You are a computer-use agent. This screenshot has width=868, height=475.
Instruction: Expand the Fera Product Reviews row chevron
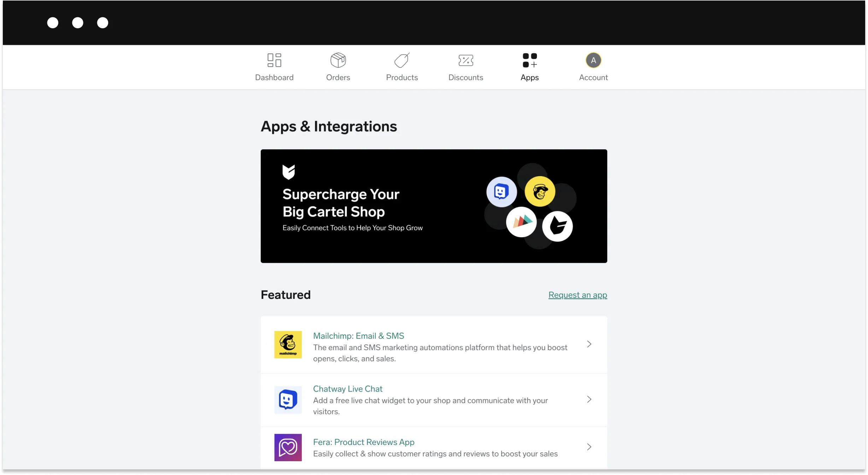589,447
